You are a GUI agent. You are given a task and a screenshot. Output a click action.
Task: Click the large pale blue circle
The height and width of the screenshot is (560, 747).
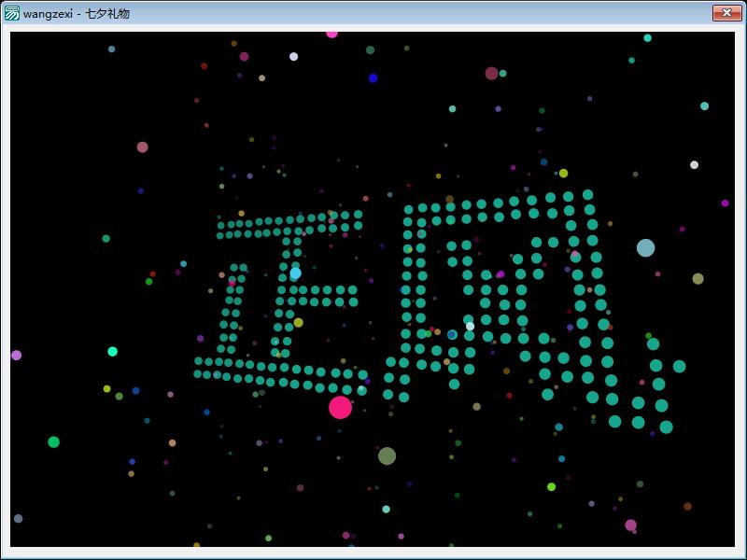pyautogui.click(x=645, y=248)
